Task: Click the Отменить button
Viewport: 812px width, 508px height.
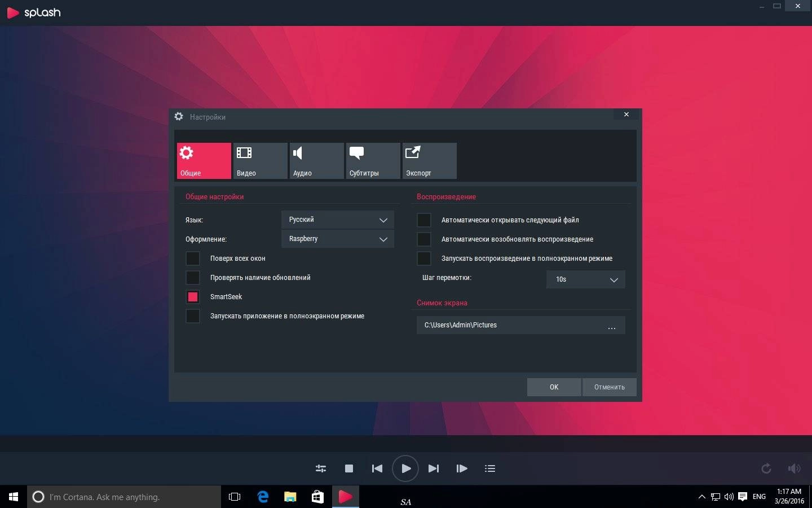Action: pos(610,387)
